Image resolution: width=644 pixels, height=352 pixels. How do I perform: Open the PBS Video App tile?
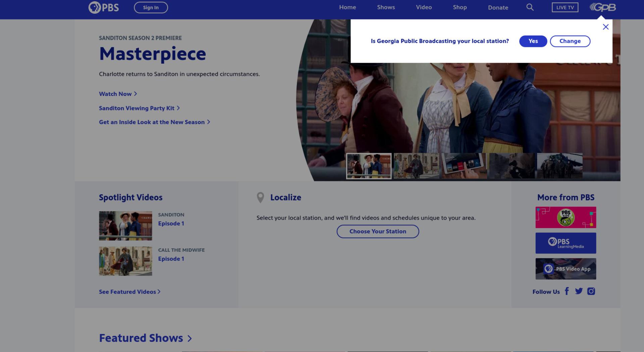566,269
